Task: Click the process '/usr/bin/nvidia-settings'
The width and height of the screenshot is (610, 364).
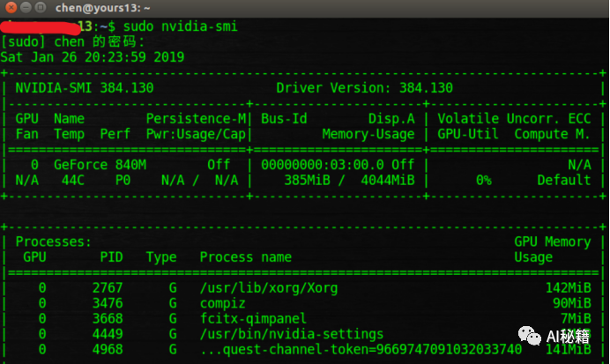Action: click(292, 334)
